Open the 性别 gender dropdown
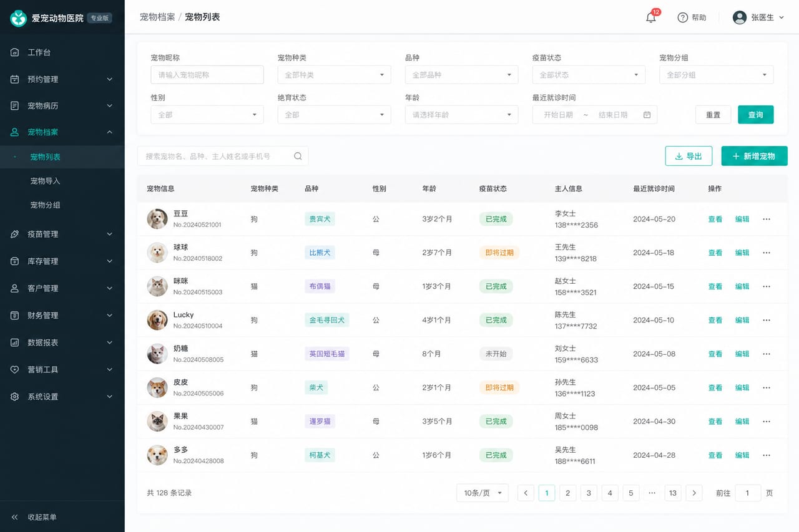This screenshot has height=532, width=799. (207, 115)
